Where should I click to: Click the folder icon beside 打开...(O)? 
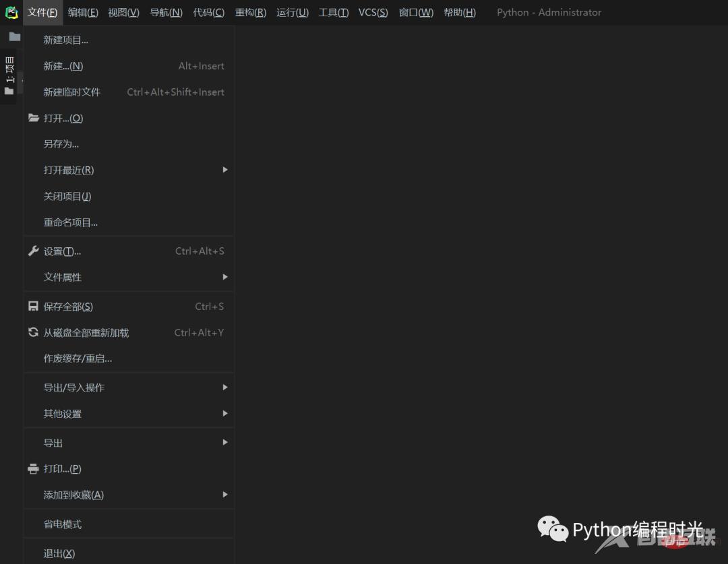click(34, 118)
